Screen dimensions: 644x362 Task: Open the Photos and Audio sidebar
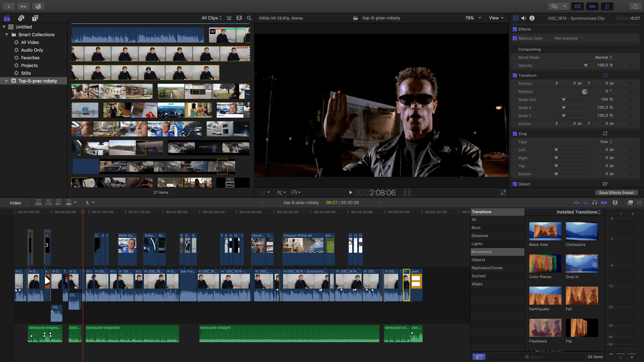(21, 18)
